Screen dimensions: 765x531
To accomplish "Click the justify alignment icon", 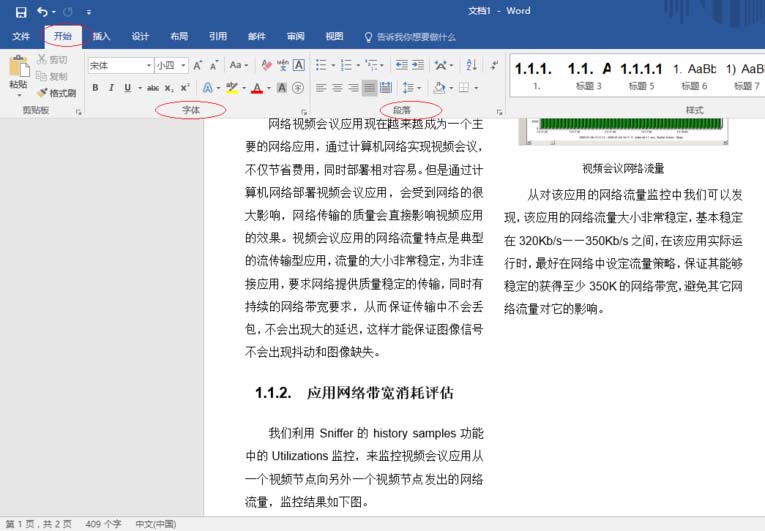I will click(369, 88).
